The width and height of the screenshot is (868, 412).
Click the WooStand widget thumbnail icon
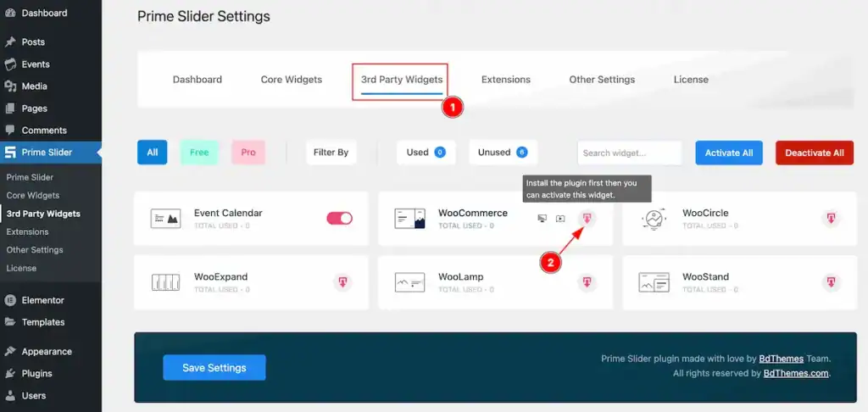pos(654,282)
